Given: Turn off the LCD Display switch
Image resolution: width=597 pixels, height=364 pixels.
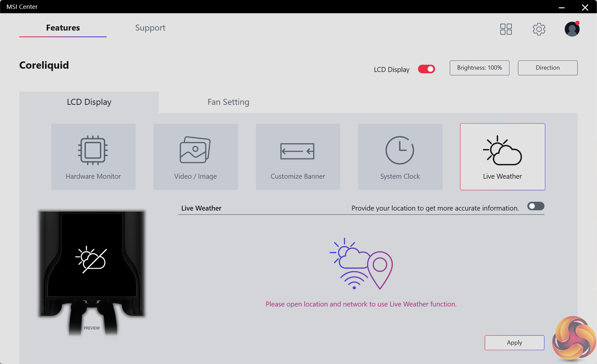Looking at the screenshot, I should tap(427, 69).
